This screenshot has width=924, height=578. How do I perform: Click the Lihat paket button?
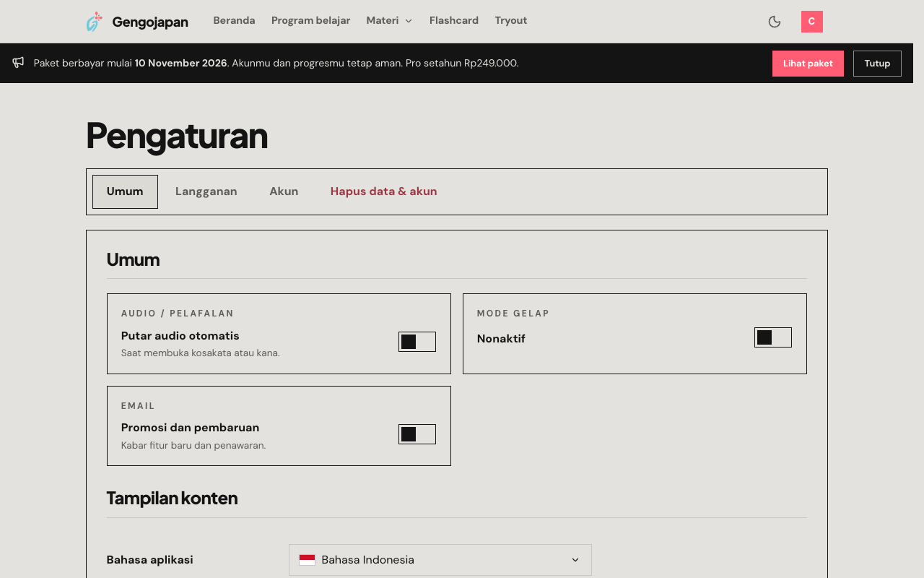pyautogui.click(x=808, y=64)
